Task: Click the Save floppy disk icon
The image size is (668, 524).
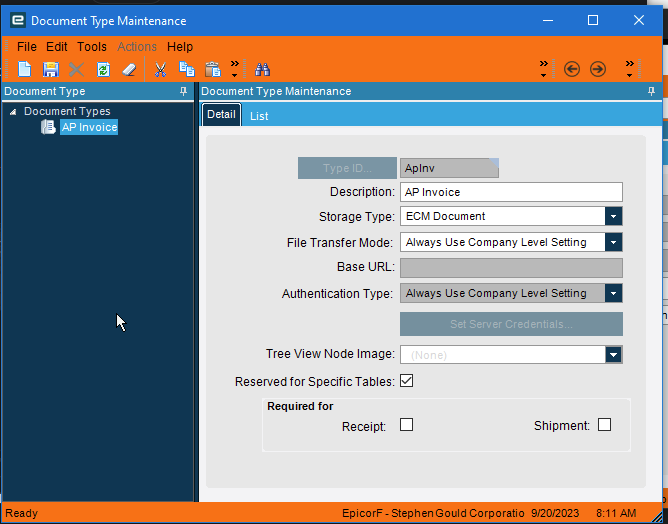Action: (51, 69)
